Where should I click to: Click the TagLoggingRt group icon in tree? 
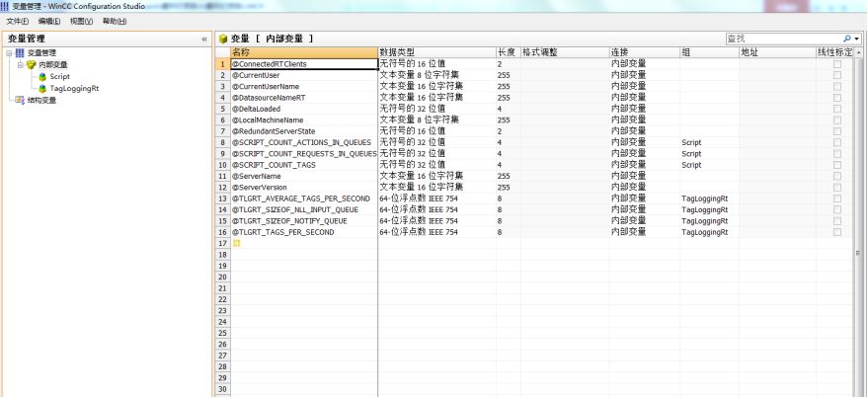pos(42,88)
